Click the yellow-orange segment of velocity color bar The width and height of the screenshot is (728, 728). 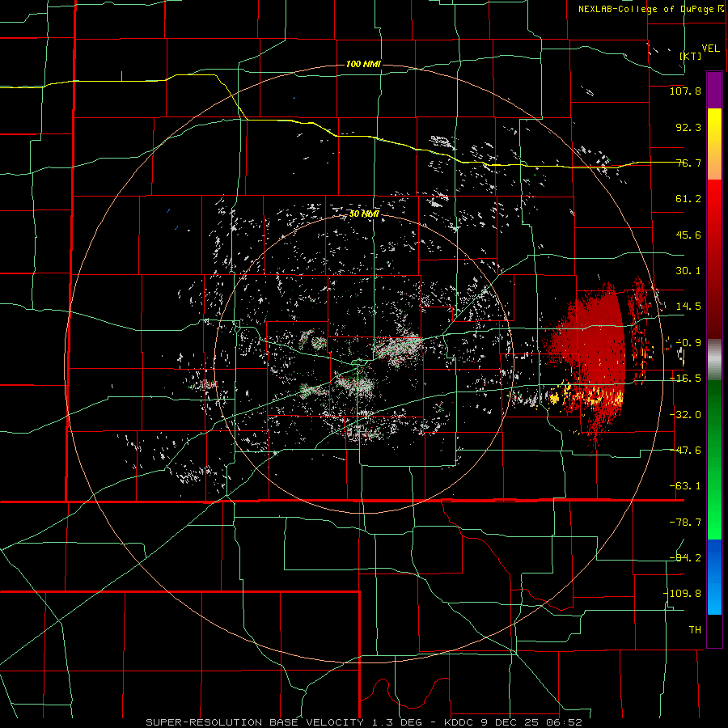(x=714, y=144)
